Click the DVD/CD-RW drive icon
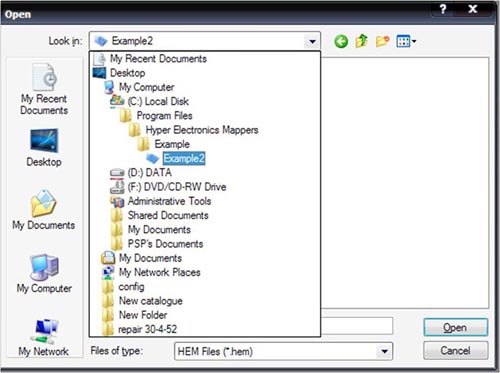 [117, 187]
